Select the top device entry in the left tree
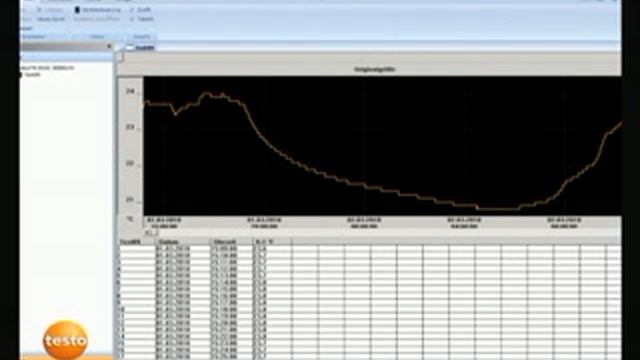Image resolution: width=640 pixels, height=360 pixels. pos(47,68)
